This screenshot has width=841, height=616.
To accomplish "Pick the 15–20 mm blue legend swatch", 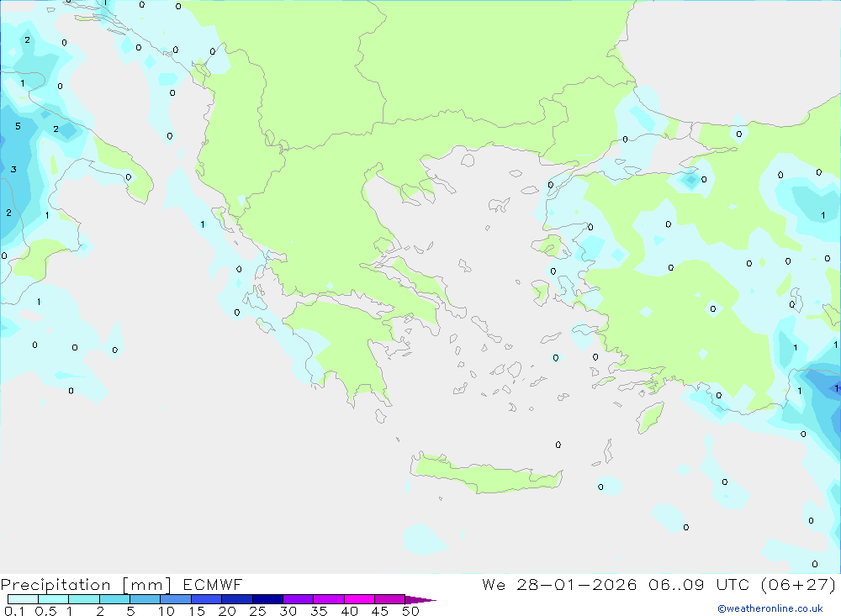I will [207, 599].
